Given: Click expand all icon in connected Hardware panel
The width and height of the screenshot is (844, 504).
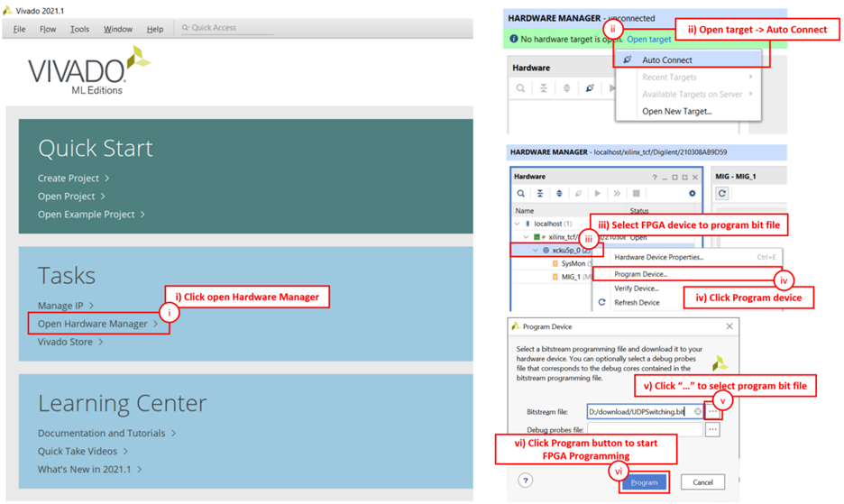Looking at the screenshot, I should pos(559,193).
